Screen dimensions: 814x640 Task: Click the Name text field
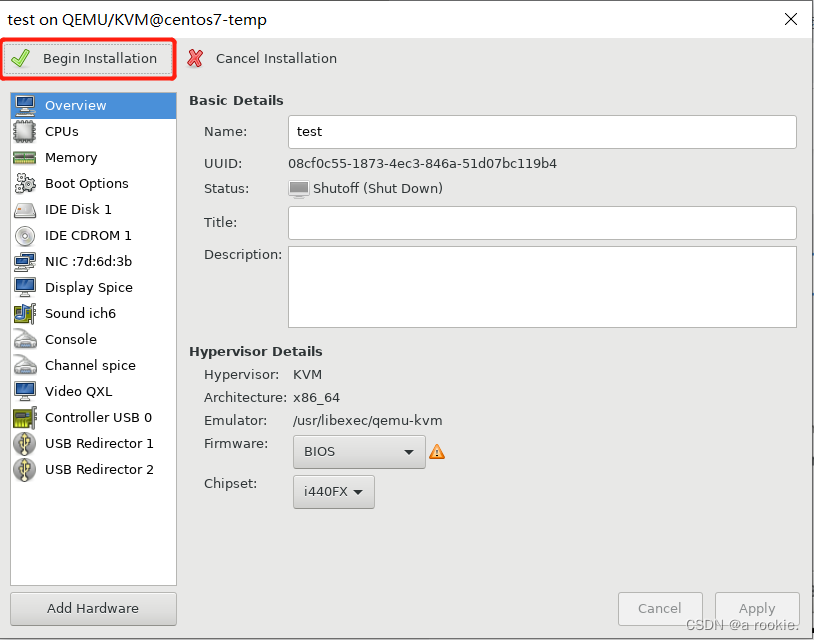(x=542, y=132)
